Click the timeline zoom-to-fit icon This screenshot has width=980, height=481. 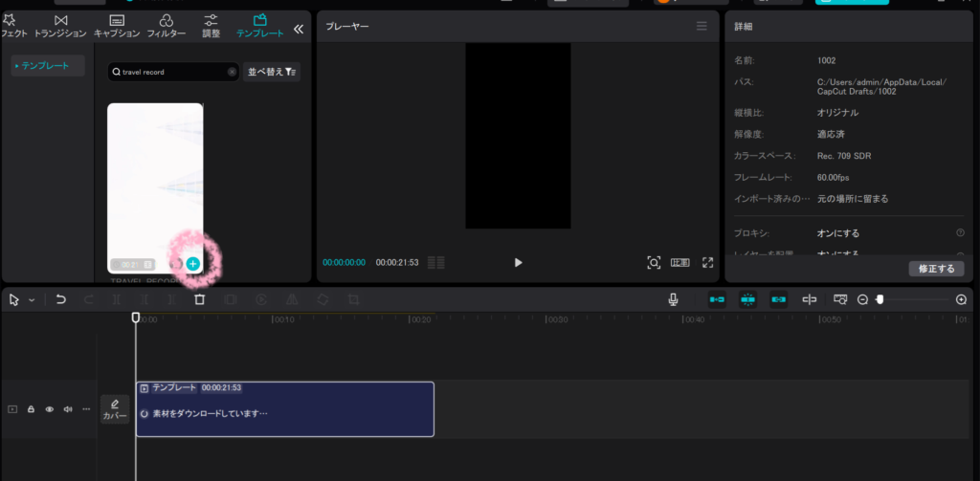click(840, 300)
